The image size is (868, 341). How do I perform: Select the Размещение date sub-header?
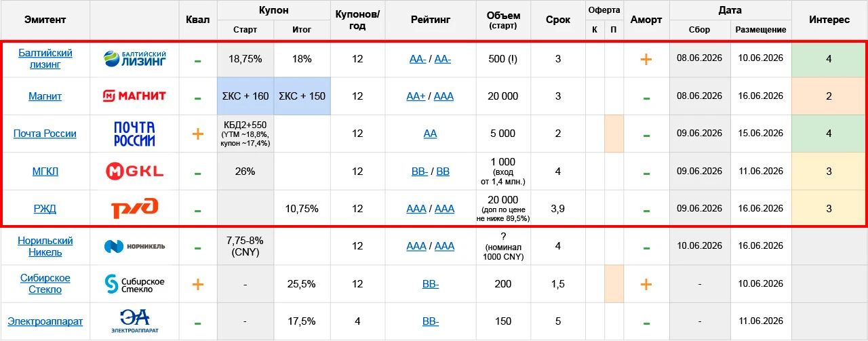pos(761,30)
